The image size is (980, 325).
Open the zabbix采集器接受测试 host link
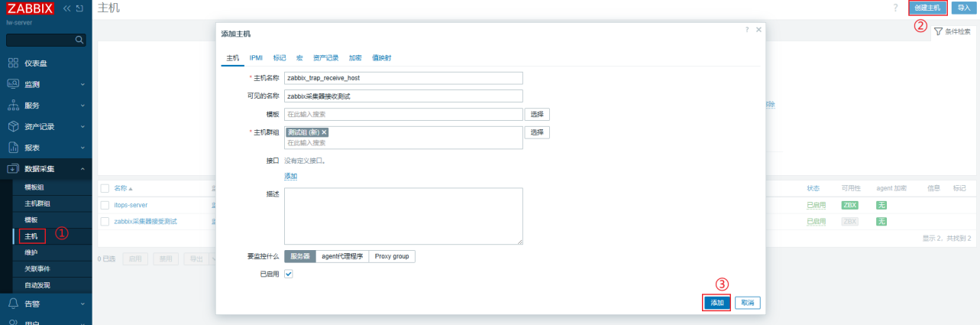pyautogui.click(x=145, y=221)
